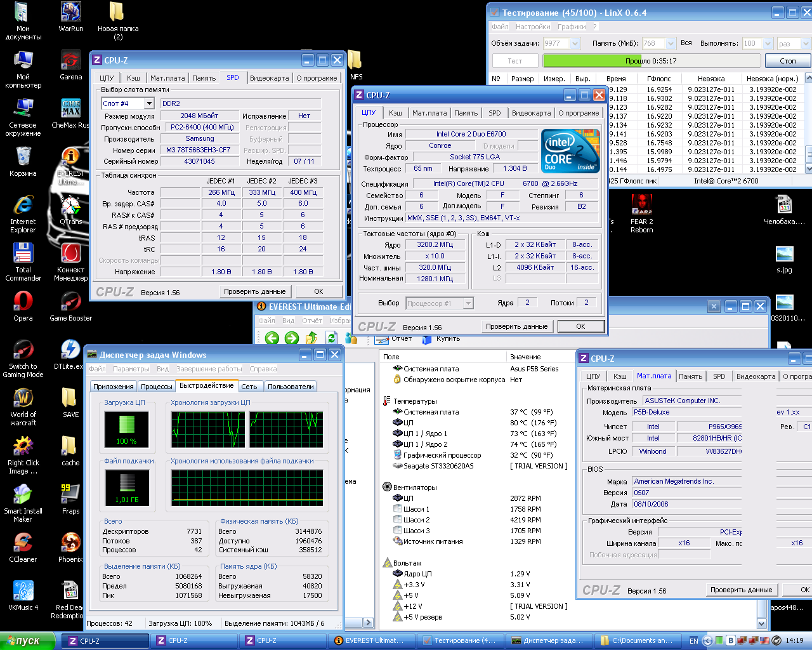This screenshot has width=812, height=650.
Task: Open the s.jpg file on the desktop
Action: pos(784,259)
